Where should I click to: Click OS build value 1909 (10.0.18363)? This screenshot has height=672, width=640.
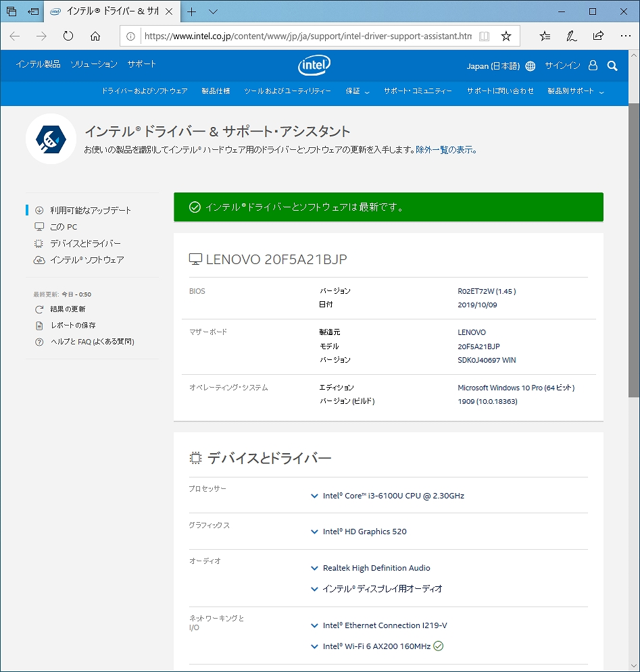pyautogui.click(x=487, y=402)
